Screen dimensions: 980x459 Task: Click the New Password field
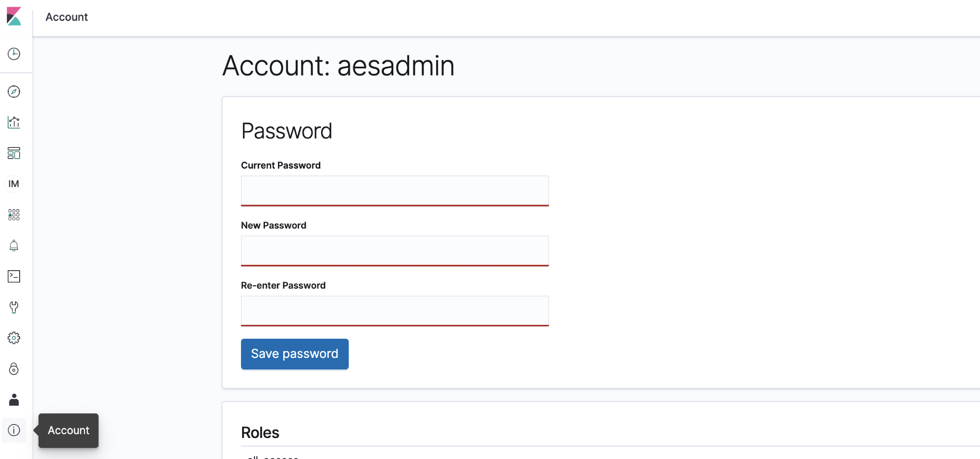click(395, 251)
